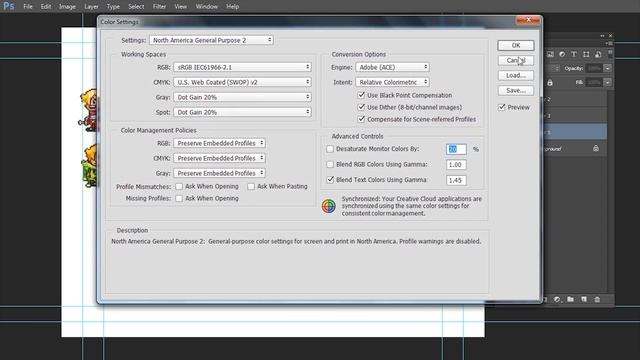Enable Blend RGB Colors Using Gamma checkbox
Viewport: 640px width, 360px height.
tap(330, 164)
